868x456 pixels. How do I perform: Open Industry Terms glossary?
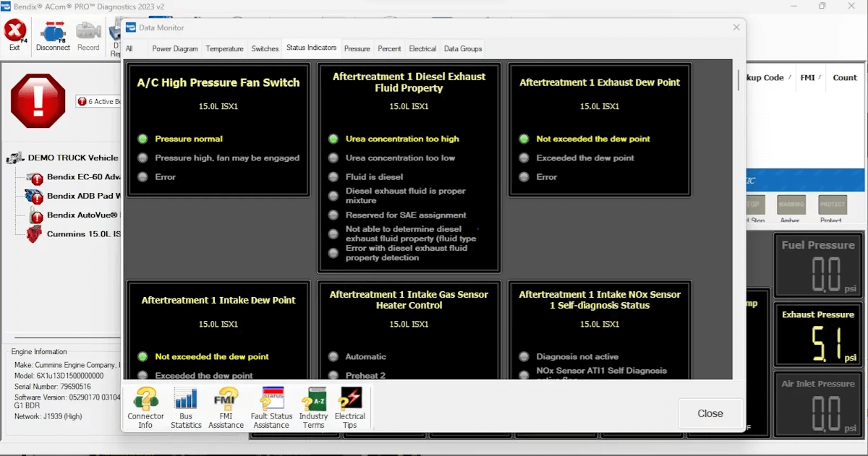coord(313,408)
